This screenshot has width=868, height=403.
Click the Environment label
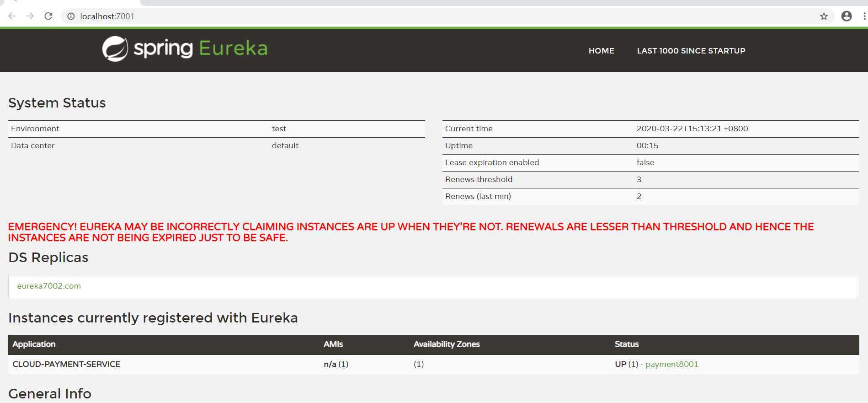35,129
